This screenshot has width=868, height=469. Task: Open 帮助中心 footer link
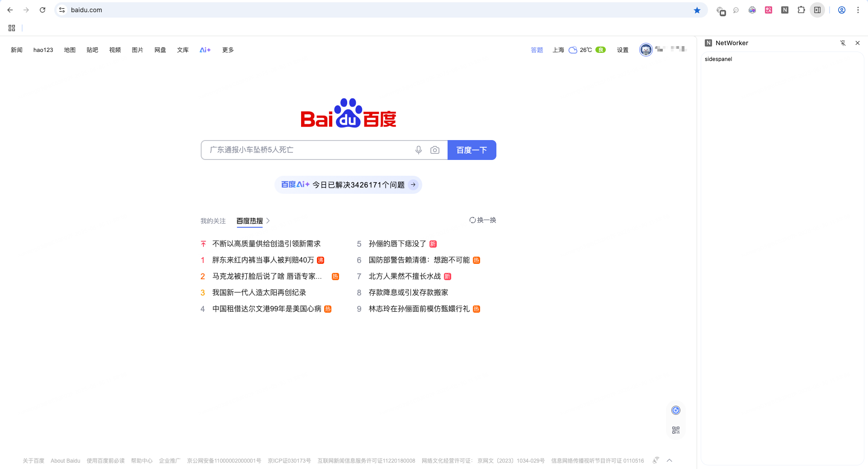142,461
